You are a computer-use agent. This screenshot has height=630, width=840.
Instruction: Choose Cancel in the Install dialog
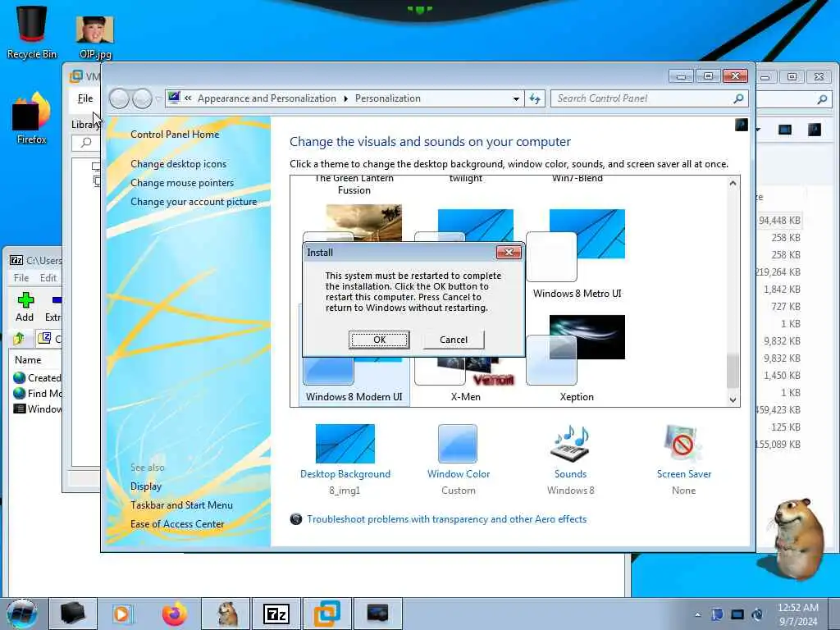pos(453,340)
